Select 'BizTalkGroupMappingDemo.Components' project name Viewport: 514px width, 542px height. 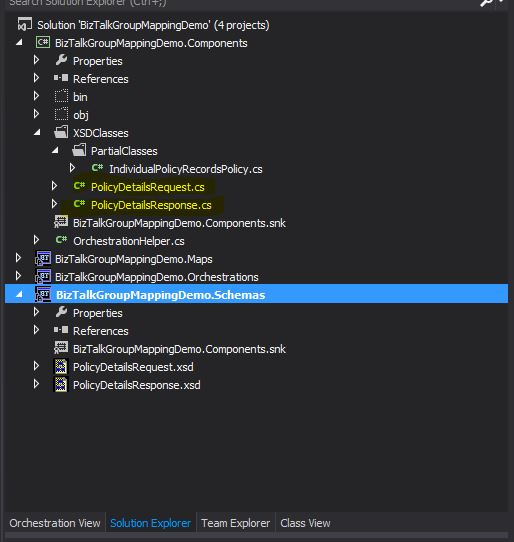151,43
